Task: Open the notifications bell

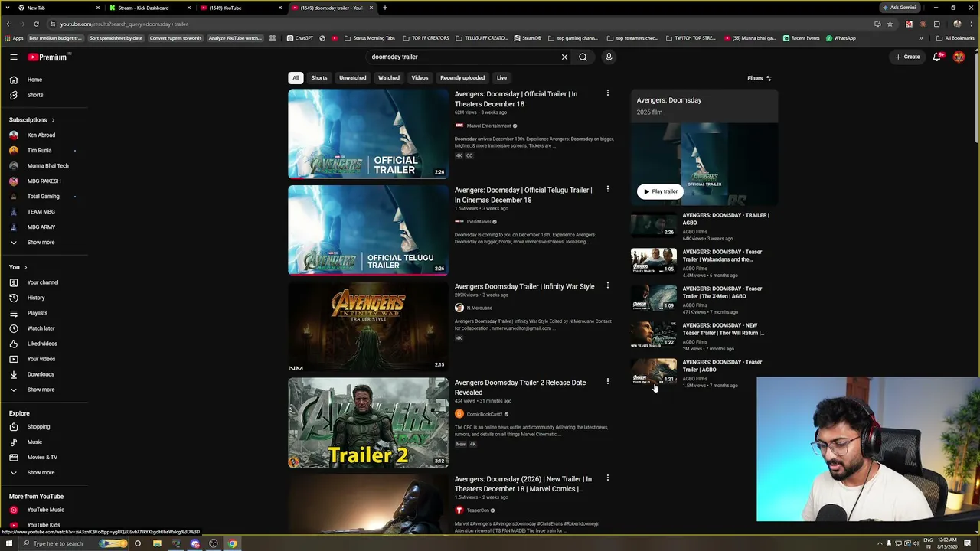Action: point(937,57)
